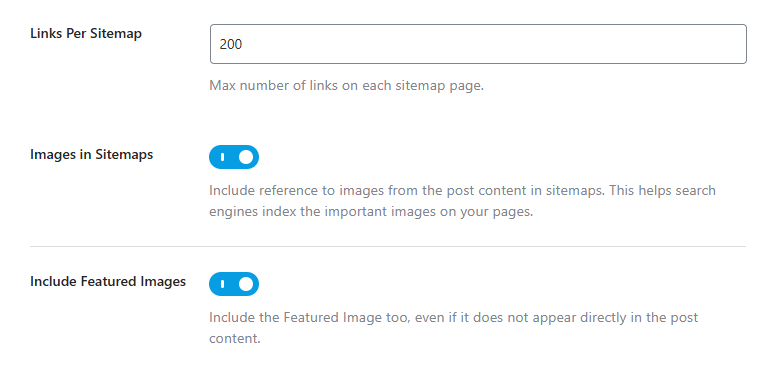This screenshot has height=366, width=767.
Task: Click the divider line above Include Featured Images
Action: pyautogui.click(x=388, y=246)
